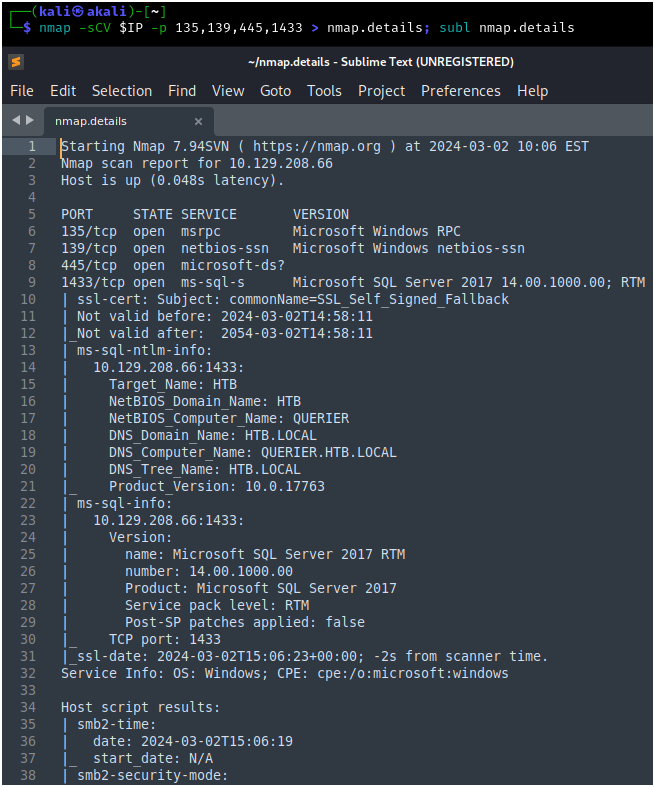Click the previous tab left arrow
The image size is (655, 787).
pyautogui.click(x=14, y=121)
